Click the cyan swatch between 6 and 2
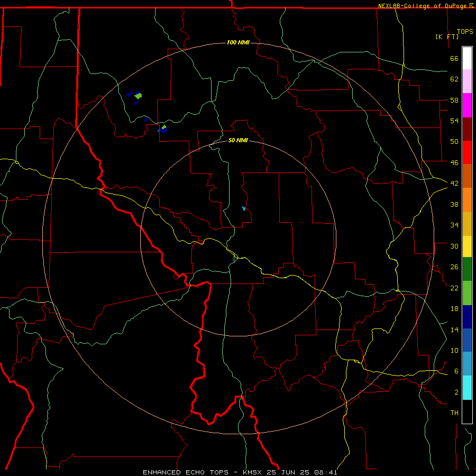 tap(467, 388)
